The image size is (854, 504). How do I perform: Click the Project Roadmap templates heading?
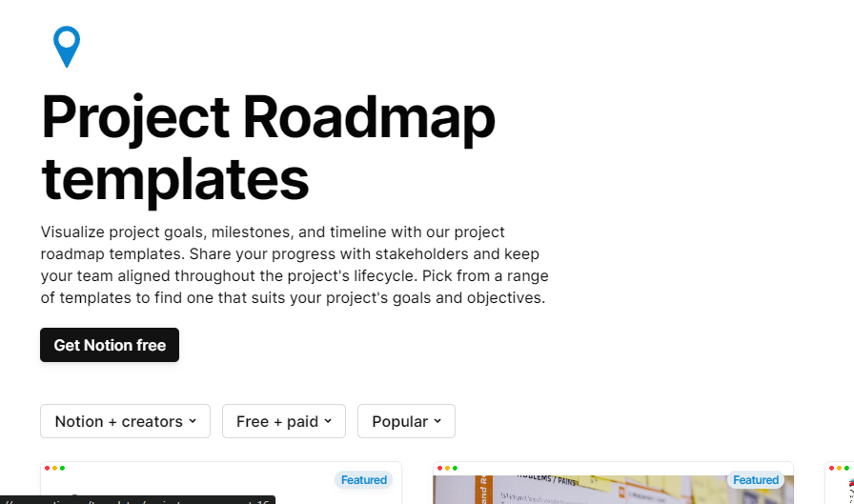[268, 147]
